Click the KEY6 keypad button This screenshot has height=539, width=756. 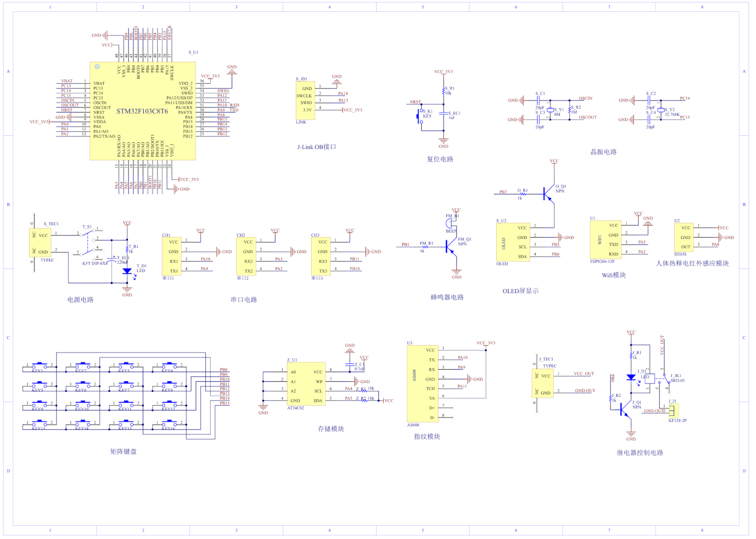coord(82,385)
